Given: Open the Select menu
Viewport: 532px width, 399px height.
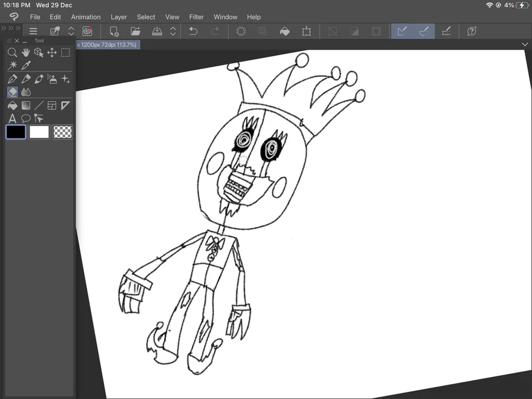Looking at the screenshot, I should click(x=146, y=17).
